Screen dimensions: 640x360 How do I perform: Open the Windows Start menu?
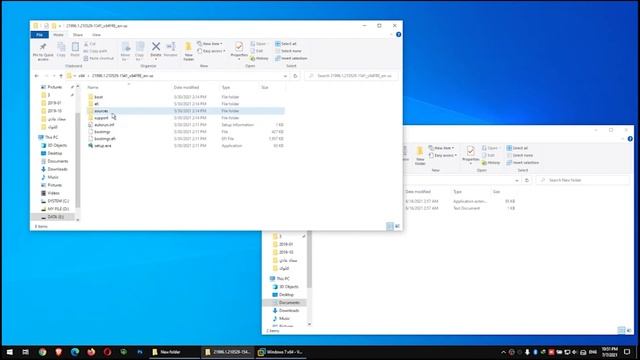(x=9, y=352)
